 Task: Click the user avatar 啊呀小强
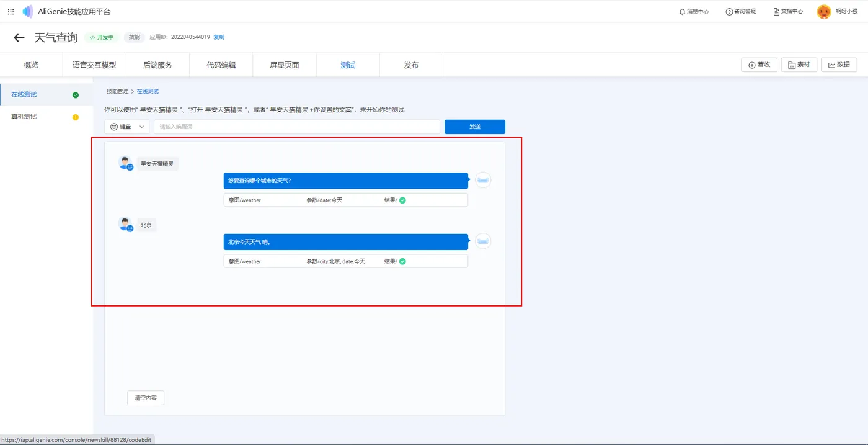[x=823, y=12]
